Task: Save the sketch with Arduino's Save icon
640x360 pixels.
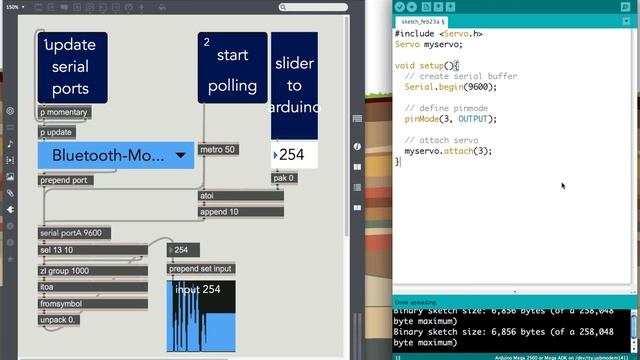Action: click(x=450, y=7)
